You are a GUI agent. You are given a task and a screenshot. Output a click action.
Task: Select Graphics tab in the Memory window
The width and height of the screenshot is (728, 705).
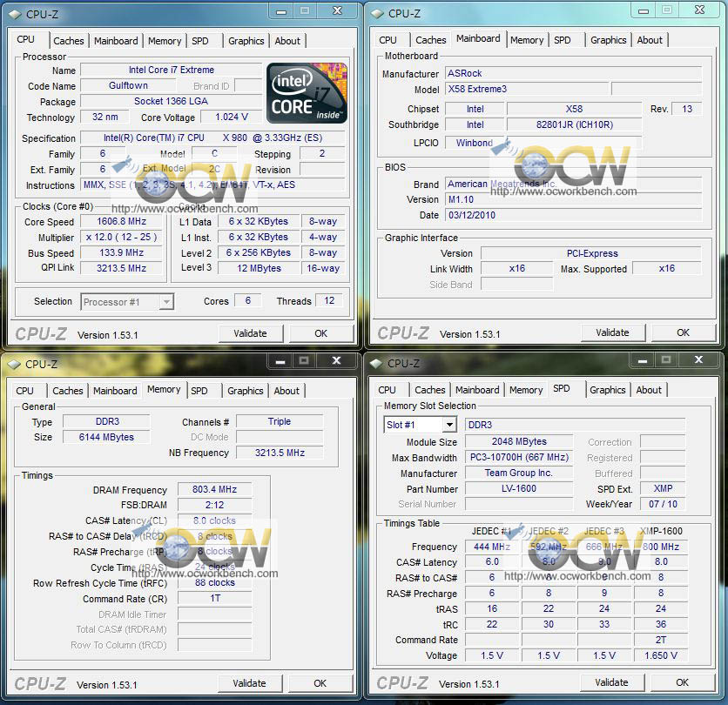tap(246, 391)
